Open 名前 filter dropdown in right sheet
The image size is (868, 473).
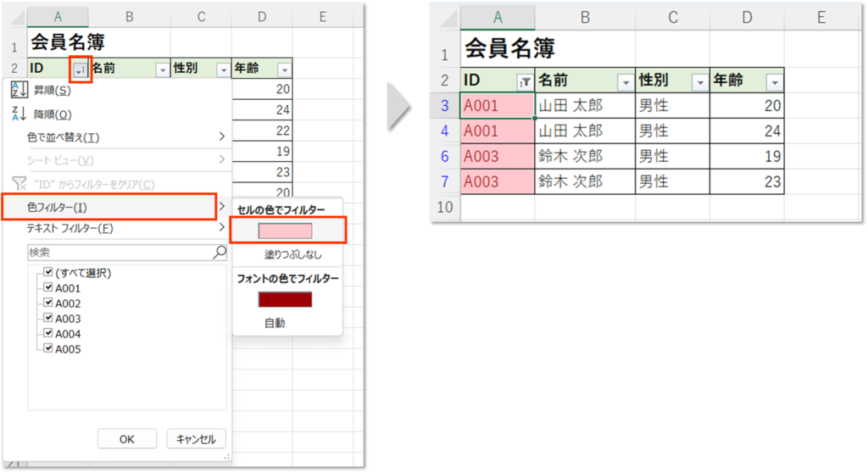click(x=626, y=82)
